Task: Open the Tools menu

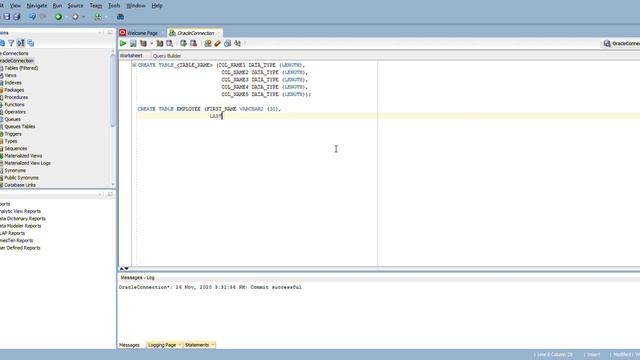Action: (x=114, y=6)
